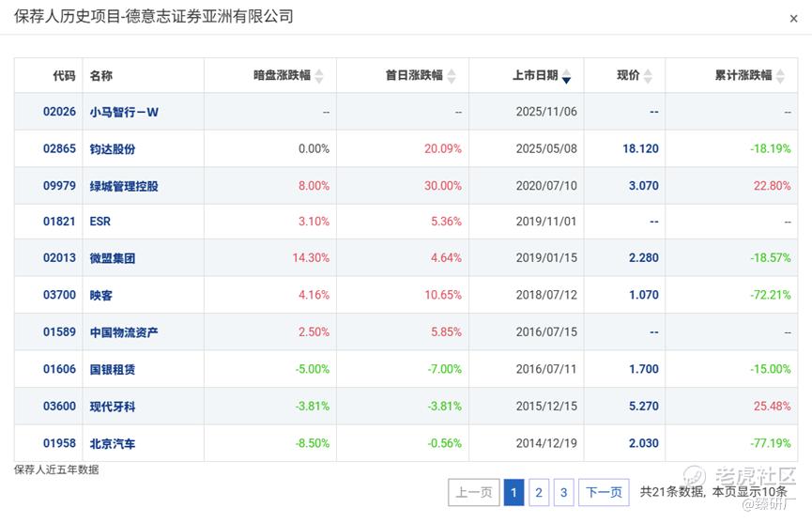Open stock code 01606
This screenshot has width=812, height=523.
tap(59, 369)
